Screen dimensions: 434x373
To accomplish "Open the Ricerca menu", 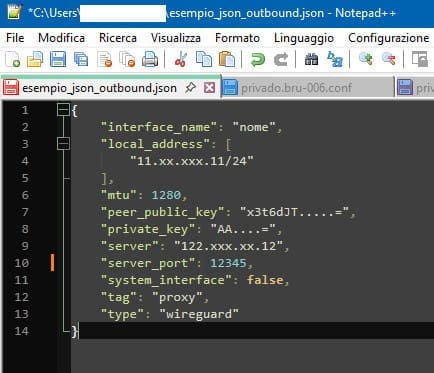I will [x=118, y=38].
